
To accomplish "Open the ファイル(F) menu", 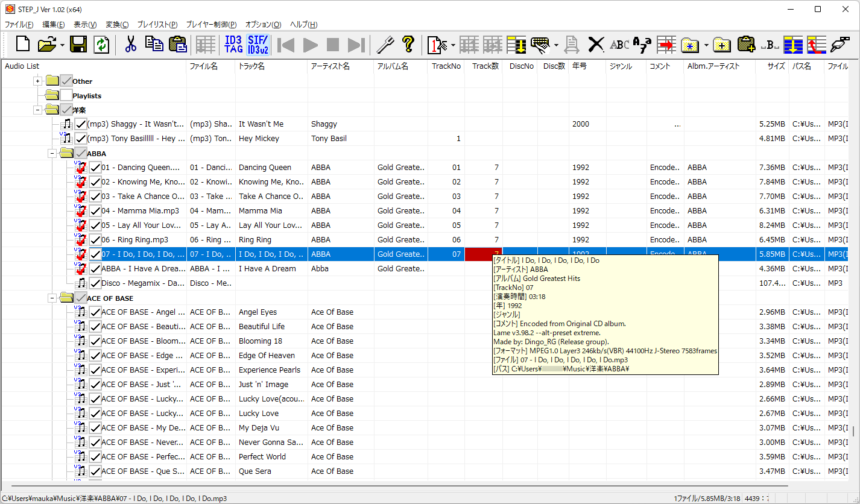I will tap(19, 25).
